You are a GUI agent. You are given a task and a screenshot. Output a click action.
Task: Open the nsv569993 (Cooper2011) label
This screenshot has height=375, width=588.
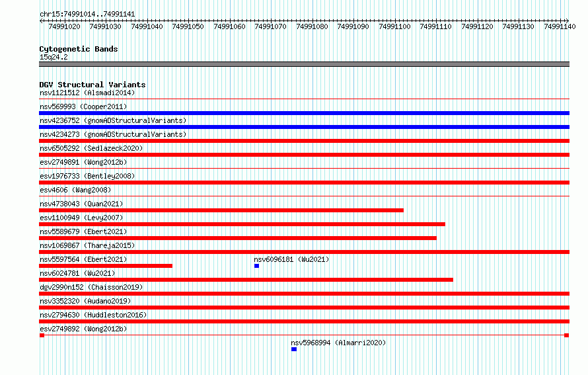[83, 106]
